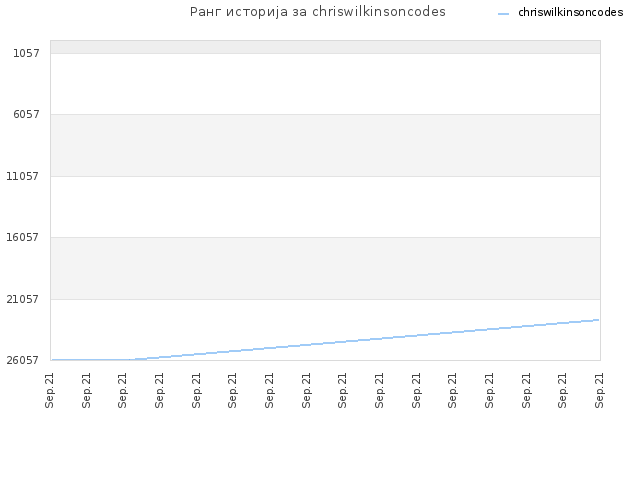Click the 1057 y-axis label
The height and width of the screenshot is (480, 640).
[27, 53]
